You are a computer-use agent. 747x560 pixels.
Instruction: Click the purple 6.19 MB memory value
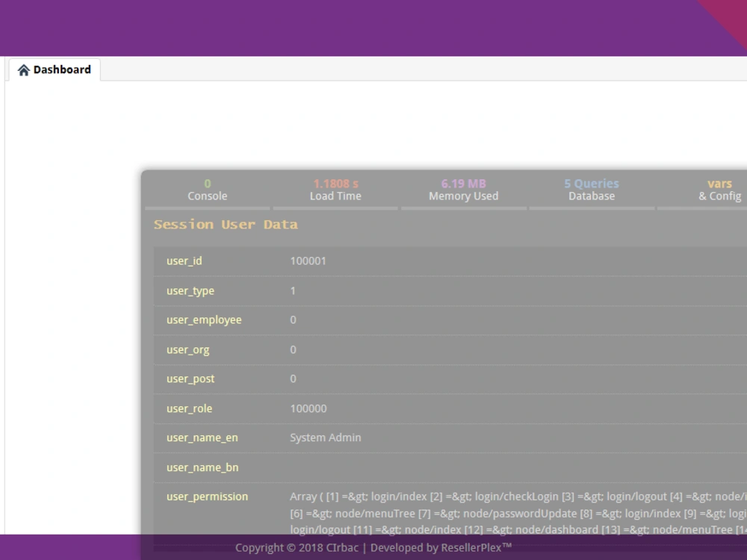pos(463,183)
